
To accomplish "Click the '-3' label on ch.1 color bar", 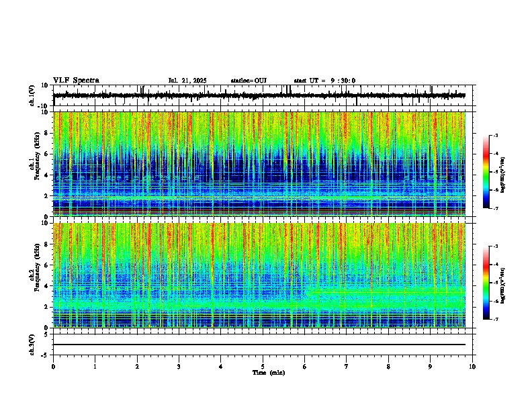I will point(495,135).
